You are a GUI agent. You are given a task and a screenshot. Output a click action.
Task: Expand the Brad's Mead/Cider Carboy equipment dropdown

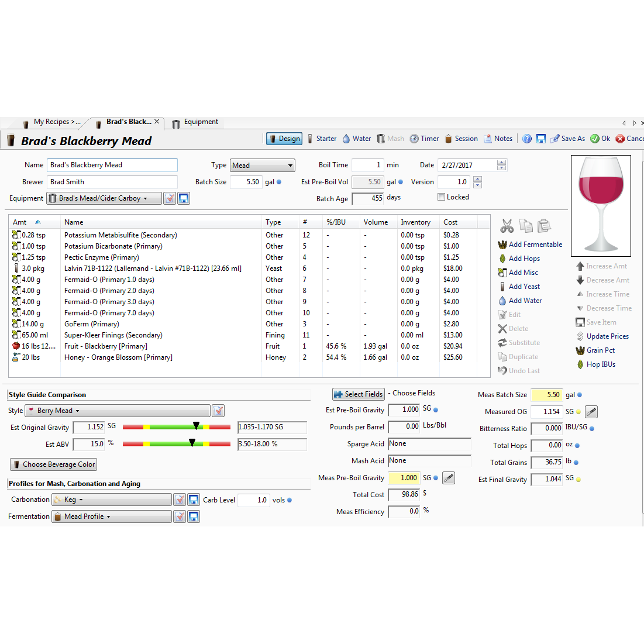(104, 198)
